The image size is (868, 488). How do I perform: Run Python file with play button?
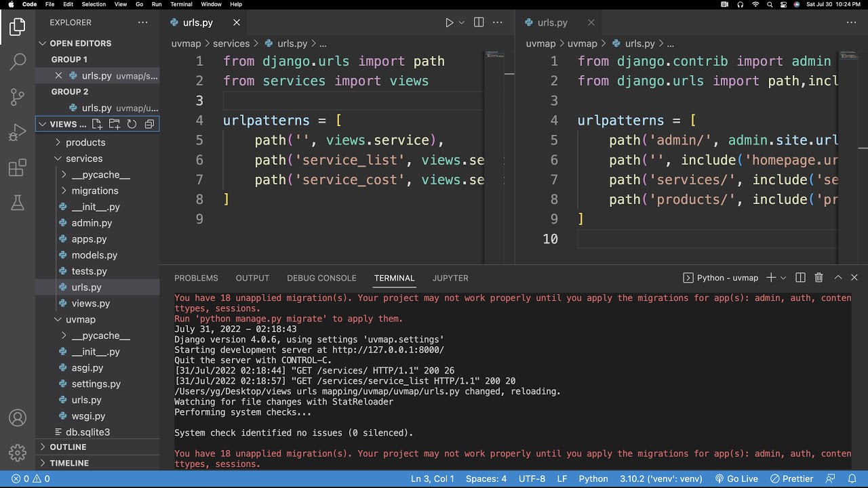pos(449,22)
